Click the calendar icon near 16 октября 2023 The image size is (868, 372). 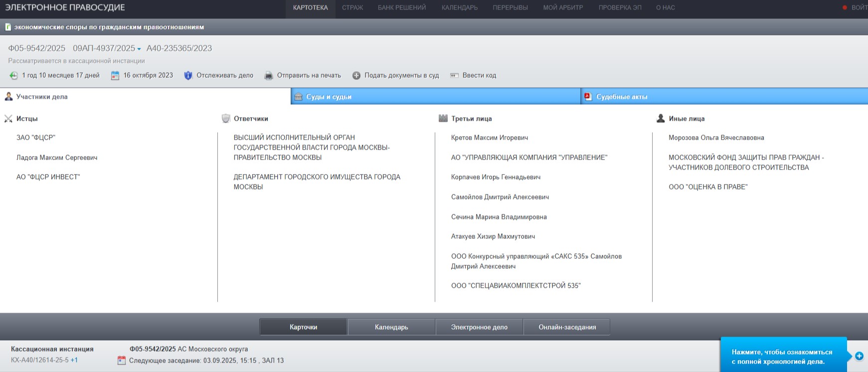pyautogui.click(x=115, y=76)
